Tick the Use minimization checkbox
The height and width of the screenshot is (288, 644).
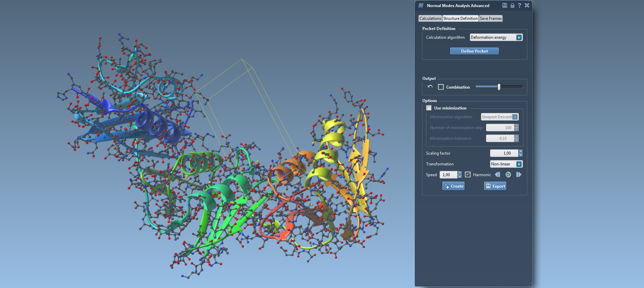pos(429,108)
